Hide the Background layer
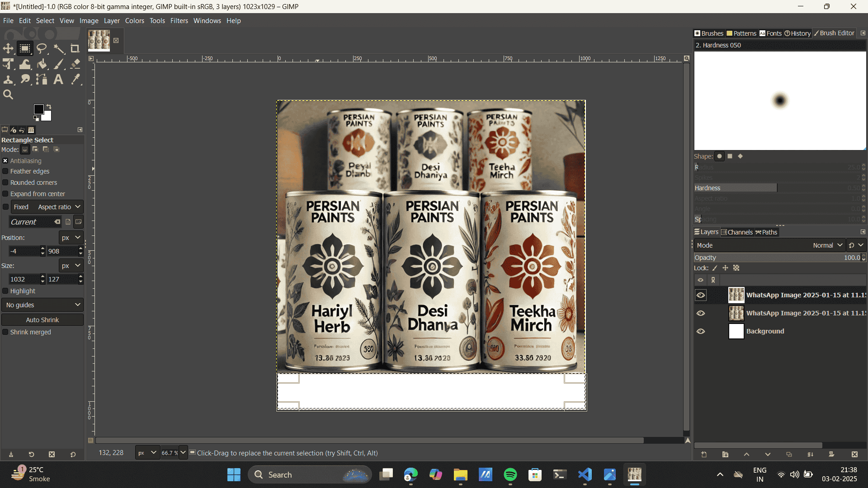Image resolution: width=868 pixels, height=488 pixels. 701,331
